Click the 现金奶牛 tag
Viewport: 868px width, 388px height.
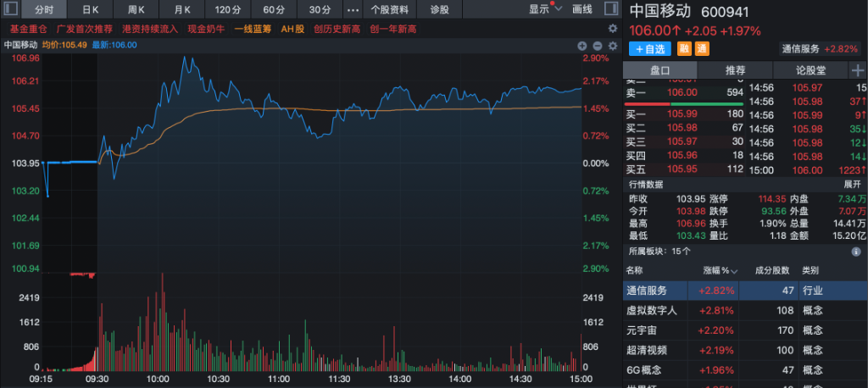point(207,29)
